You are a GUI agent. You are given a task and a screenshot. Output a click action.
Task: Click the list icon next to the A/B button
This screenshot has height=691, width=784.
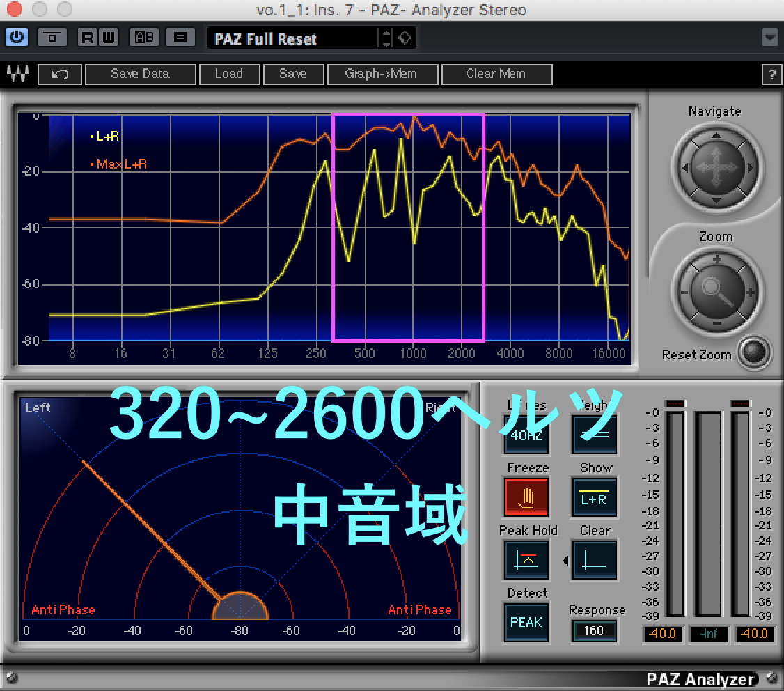point(180,37)
